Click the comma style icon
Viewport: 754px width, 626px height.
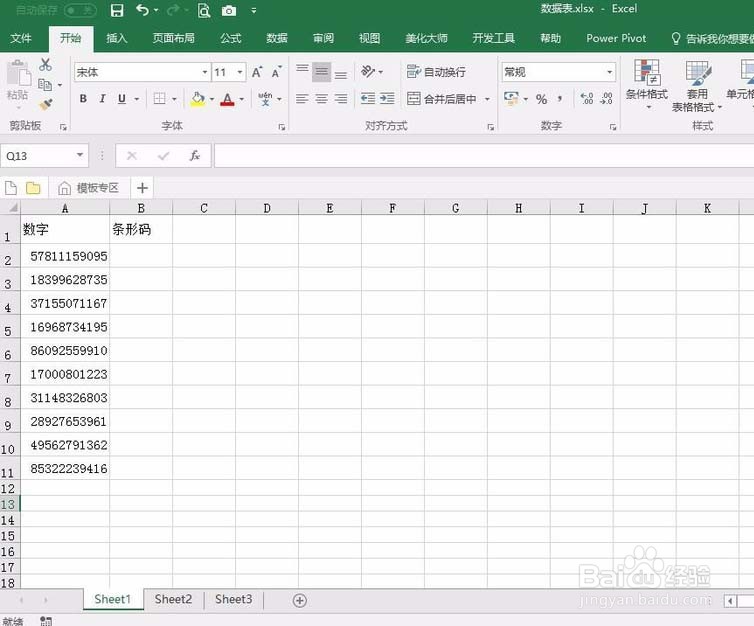pyautogui.click(x=560, y=99)
